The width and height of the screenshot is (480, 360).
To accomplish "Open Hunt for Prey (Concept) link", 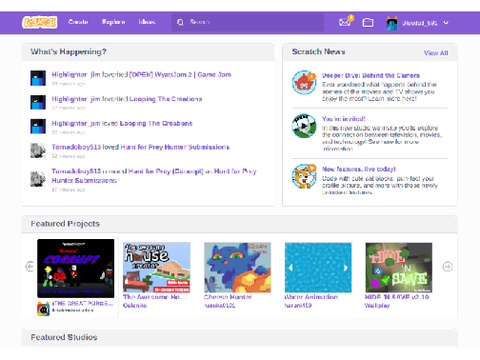I will 166,171.
